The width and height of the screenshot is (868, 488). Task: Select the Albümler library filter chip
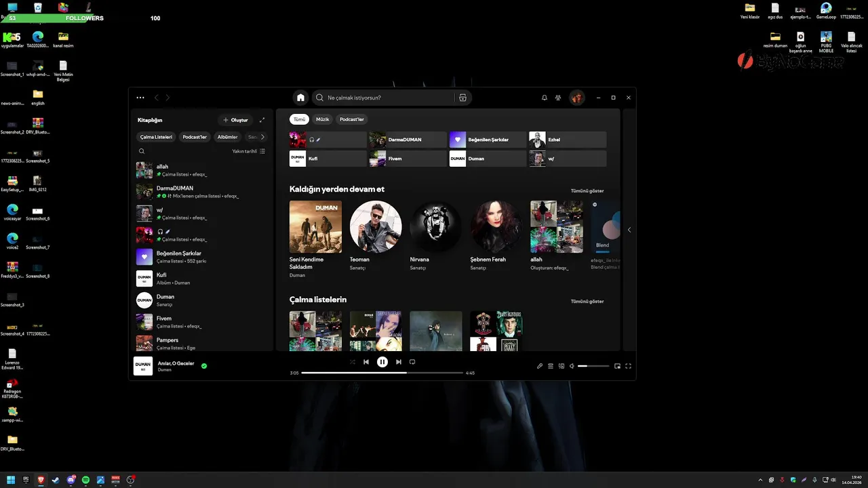coord(227,137)
